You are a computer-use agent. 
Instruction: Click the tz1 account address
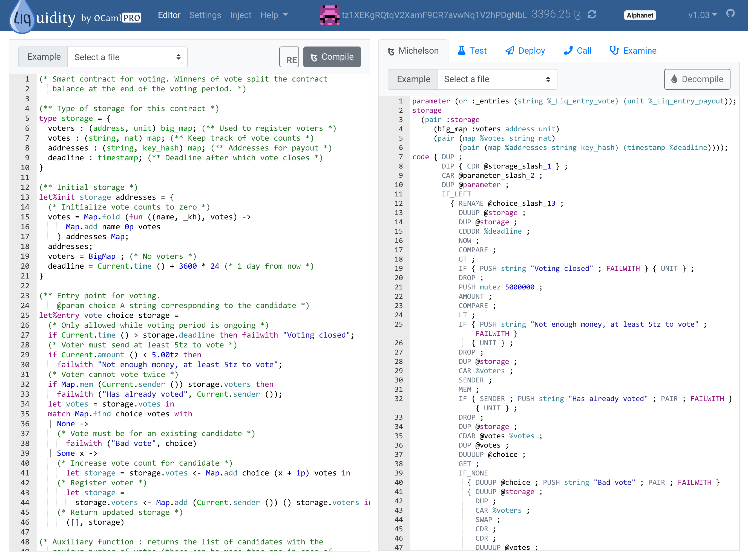[434, 15]
